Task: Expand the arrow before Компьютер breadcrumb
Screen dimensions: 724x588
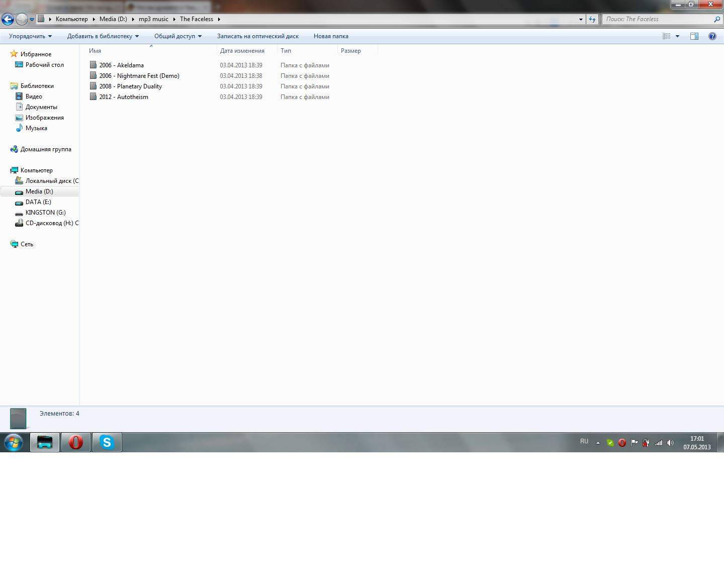Action: [50, 19]
